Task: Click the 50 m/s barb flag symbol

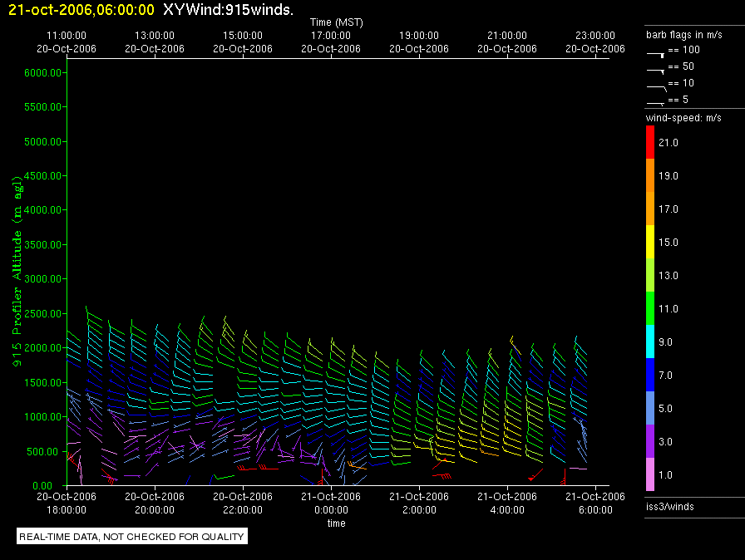Action: point(656,70)
